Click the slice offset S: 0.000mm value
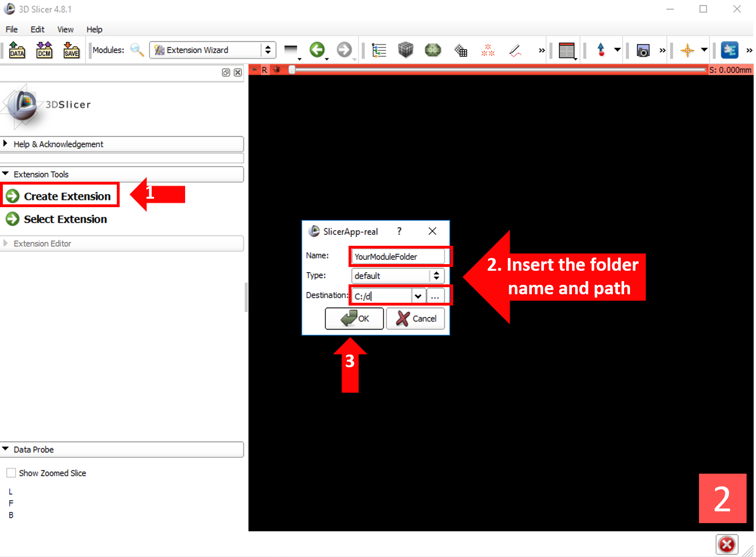This screenshot has width=756, height=557. (731, 70)
